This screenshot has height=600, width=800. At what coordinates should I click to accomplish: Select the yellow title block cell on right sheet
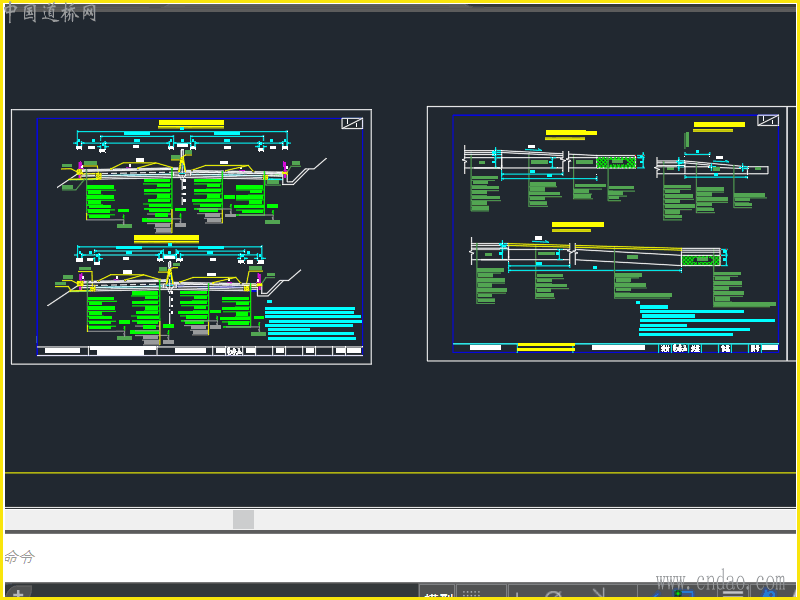coord(546,348)
